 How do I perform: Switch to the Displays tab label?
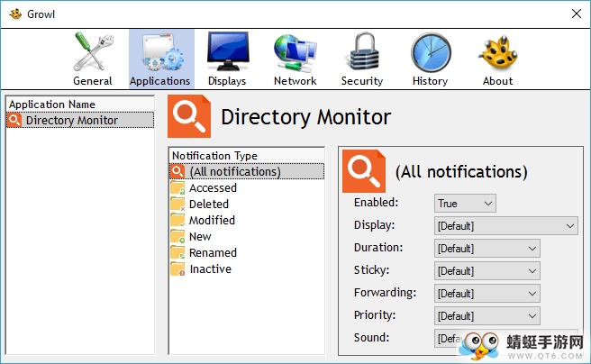tap(227, 81)
